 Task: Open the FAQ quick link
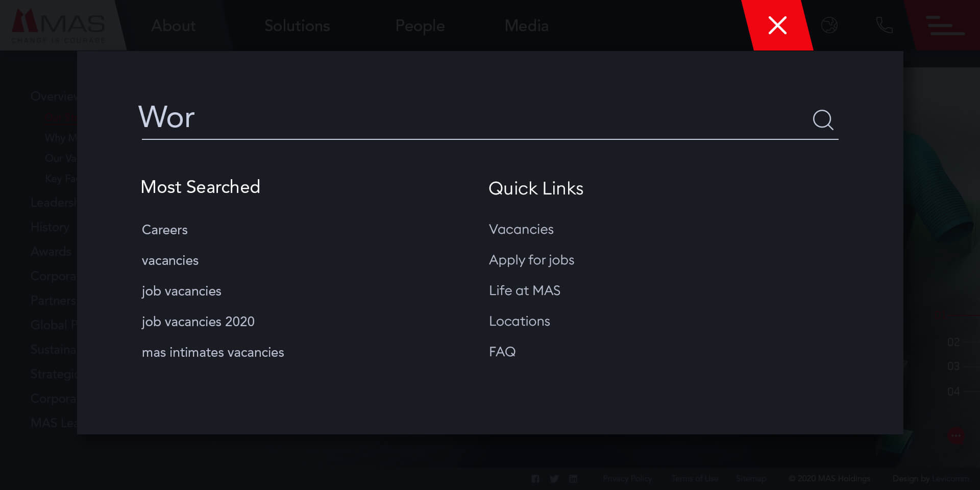(502, 352)
